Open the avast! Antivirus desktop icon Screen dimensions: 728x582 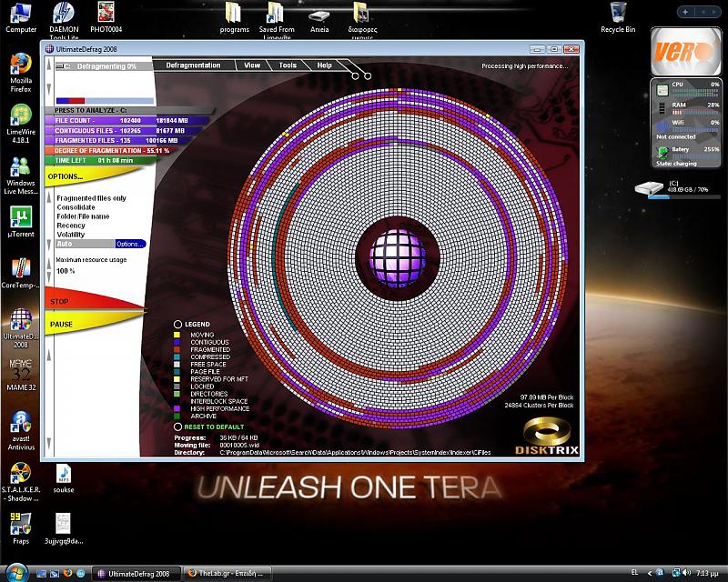[x=21, y=430]
